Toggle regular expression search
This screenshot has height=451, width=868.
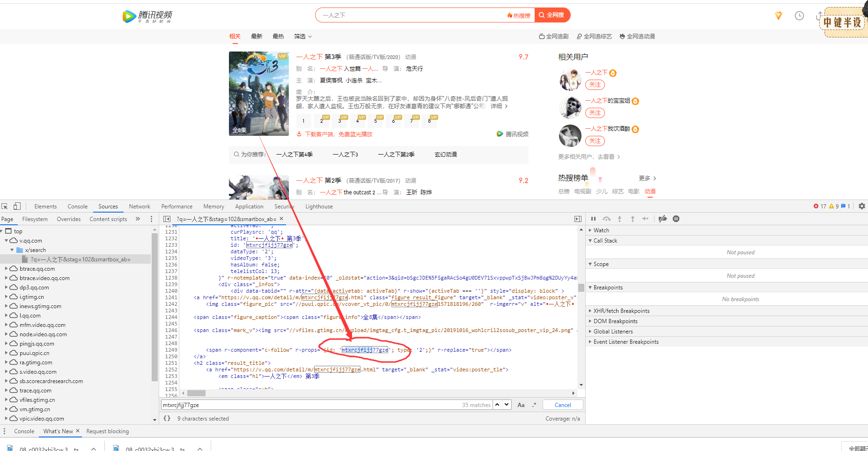534,405
